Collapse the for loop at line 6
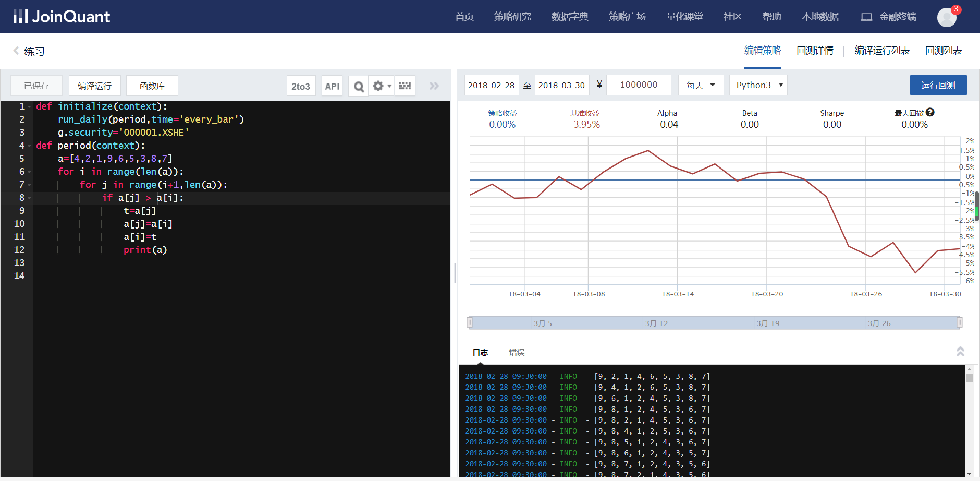980x481 pixels. coord(30,172)
